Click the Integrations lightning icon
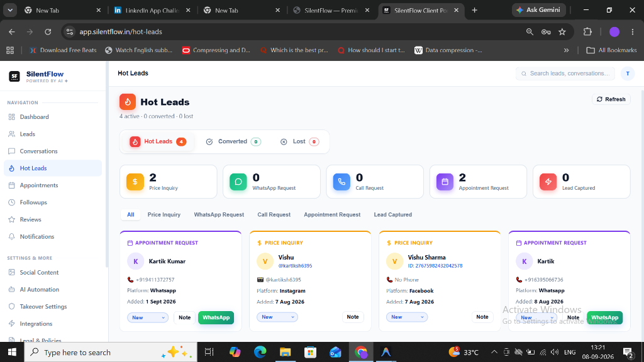The width and height of the screenshot is (644, 362). (11, 324)
